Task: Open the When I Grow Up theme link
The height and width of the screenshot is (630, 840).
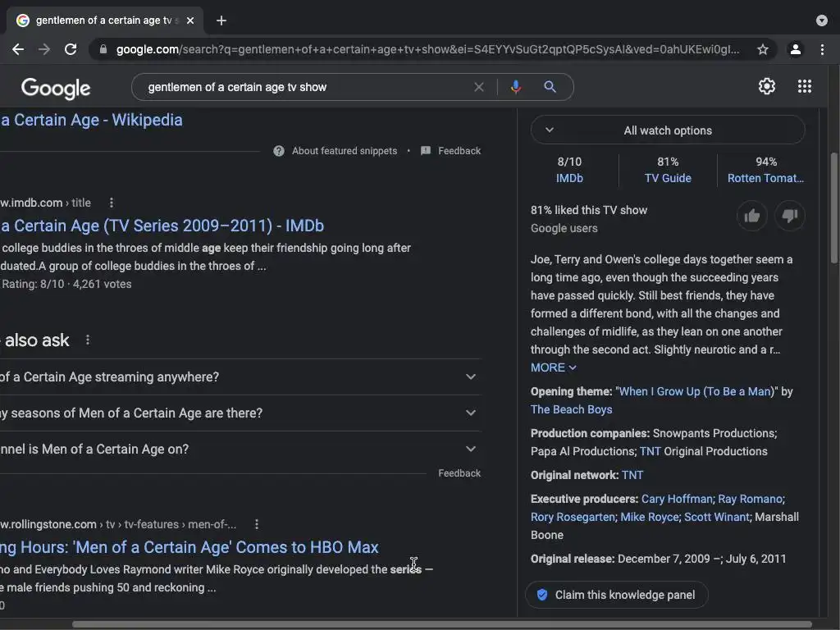Action: (696, 391)
